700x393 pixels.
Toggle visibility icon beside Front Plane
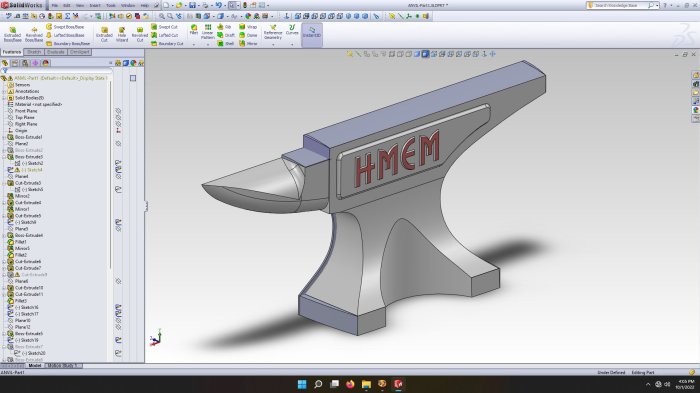tap(118, 111)
